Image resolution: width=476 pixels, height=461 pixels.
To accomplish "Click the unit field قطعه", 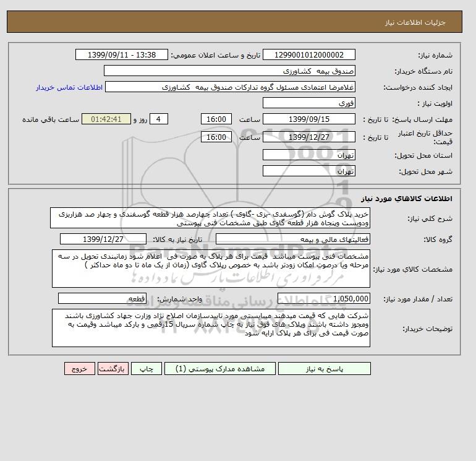I will tap(102, 299).
